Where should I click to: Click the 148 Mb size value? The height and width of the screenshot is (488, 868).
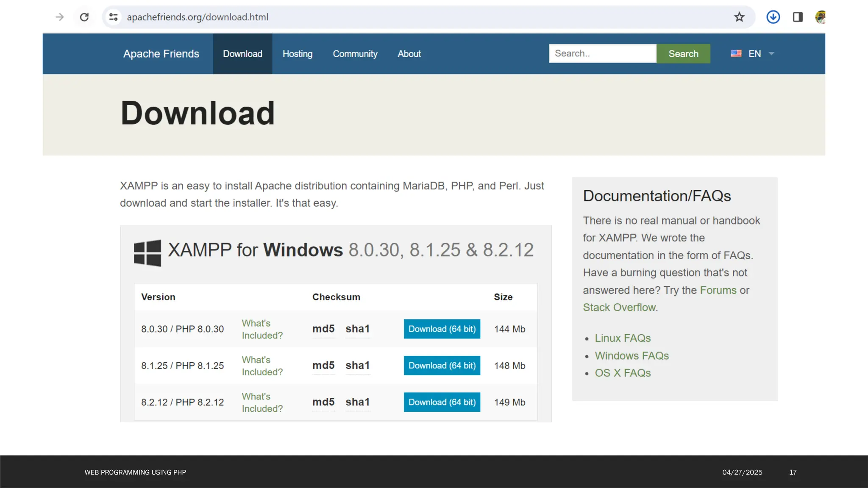(x=509, y=366)
